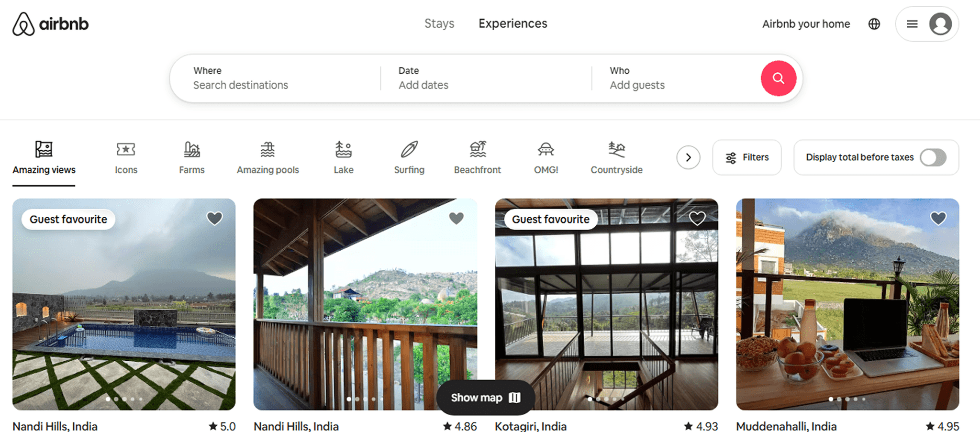Save the Kotagiri listing to wishlist
Viewport: 980px width, 432px height.
point(697,218)
